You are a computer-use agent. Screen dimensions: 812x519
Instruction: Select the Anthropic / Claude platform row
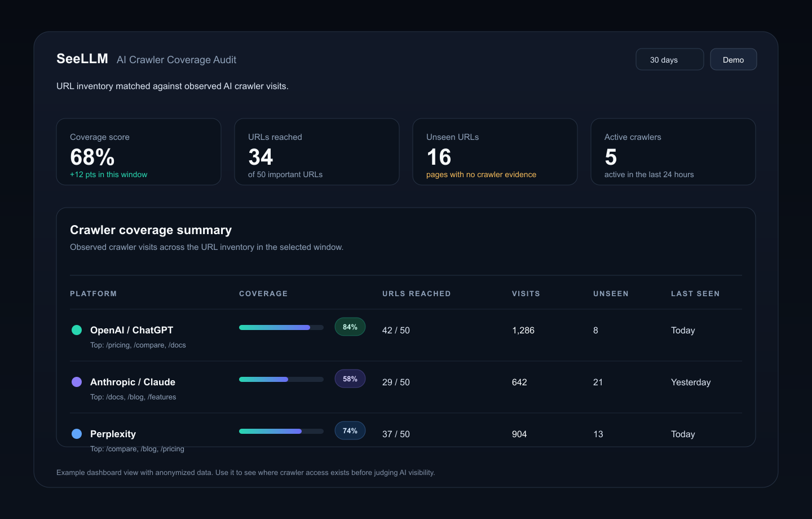[x=406, y=387]
